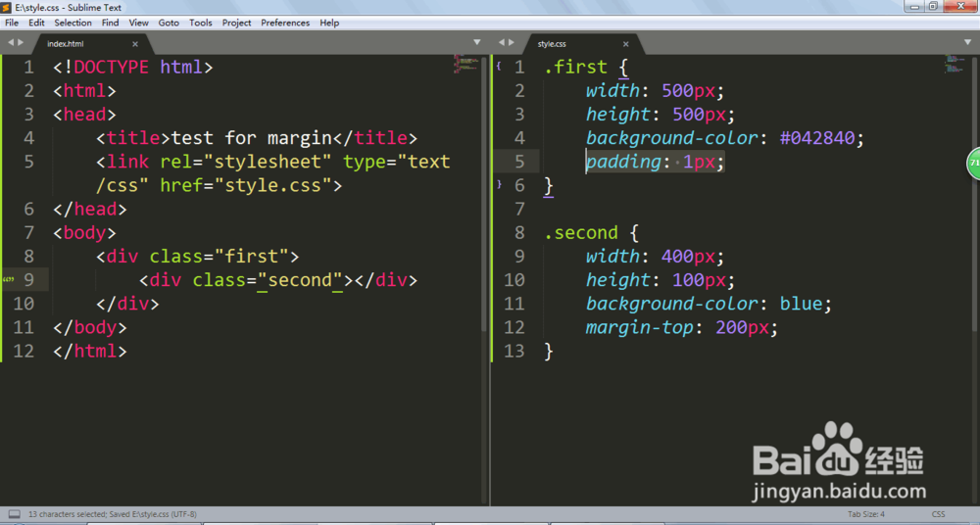Click the left pane vertical scrollbar
The image size is (980, 525).
(x=484, y=194)
